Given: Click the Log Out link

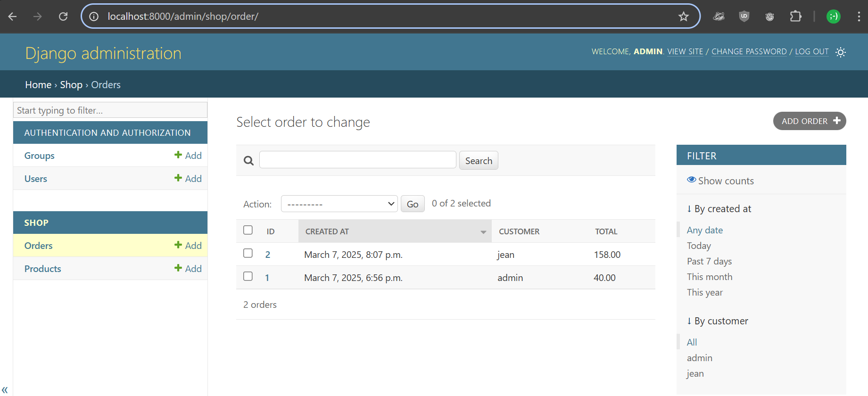Looking at the screenshot, I should 811,52.
